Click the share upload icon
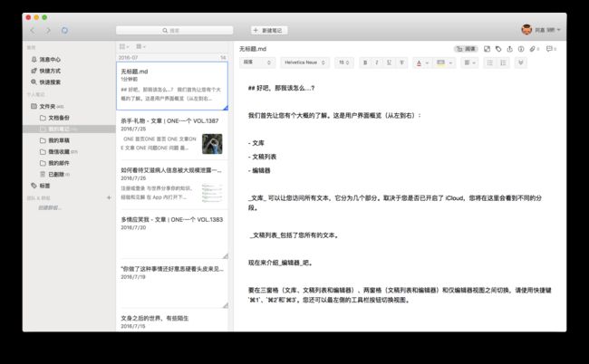 coord(510,49)
